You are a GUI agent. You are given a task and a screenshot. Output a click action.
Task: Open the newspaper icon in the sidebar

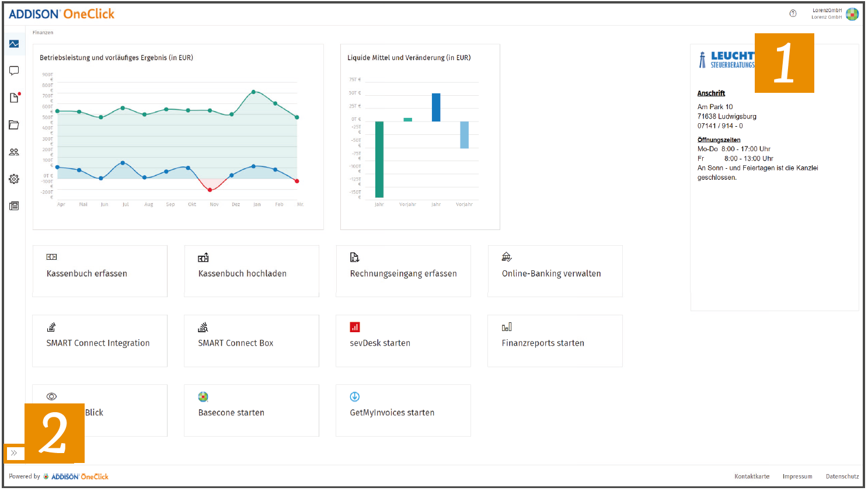click(14, 206)
